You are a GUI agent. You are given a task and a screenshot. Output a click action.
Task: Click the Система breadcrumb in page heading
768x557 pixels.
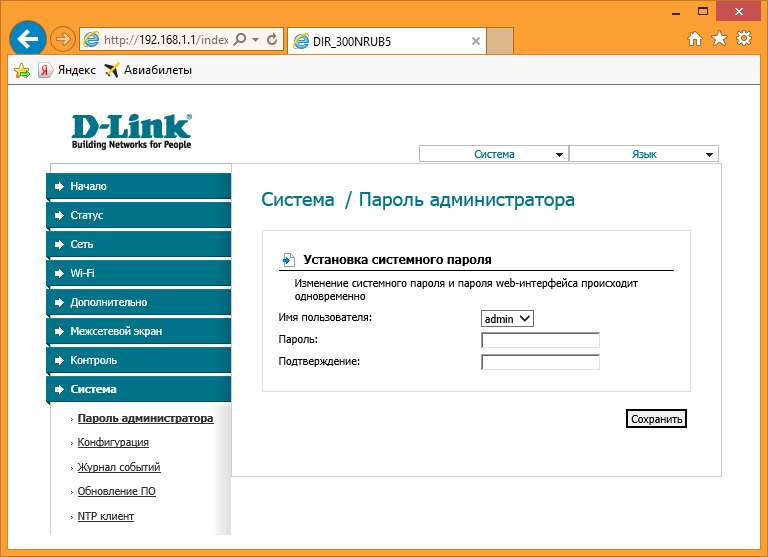298,199
